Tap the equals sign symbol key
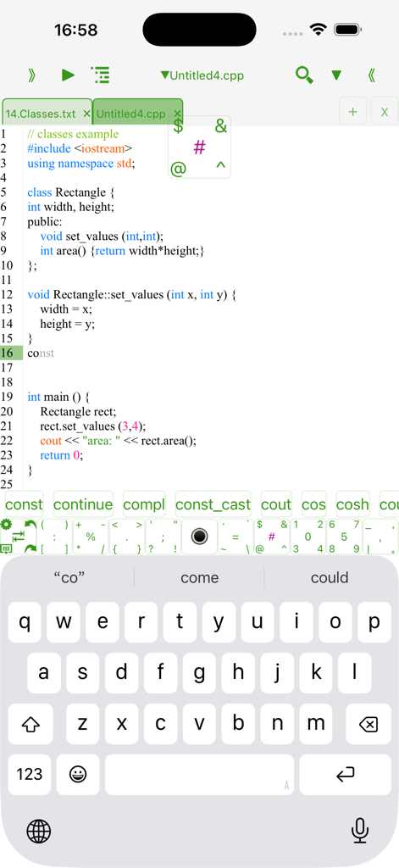Image resolution: width=399 pixels, height=868 pixels. pos(236,537)
